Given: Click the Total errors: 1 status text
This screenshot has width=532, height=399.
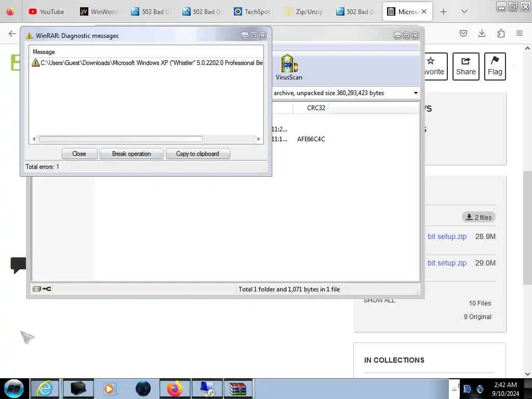Looking at the screenshot, I should click(42, 167).
